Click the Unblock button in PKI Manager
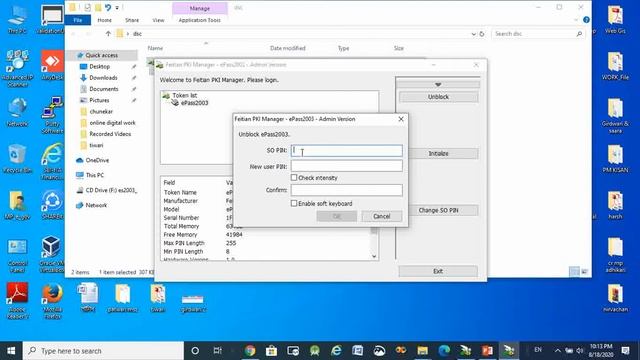640x360 pixels. [438, 97]
